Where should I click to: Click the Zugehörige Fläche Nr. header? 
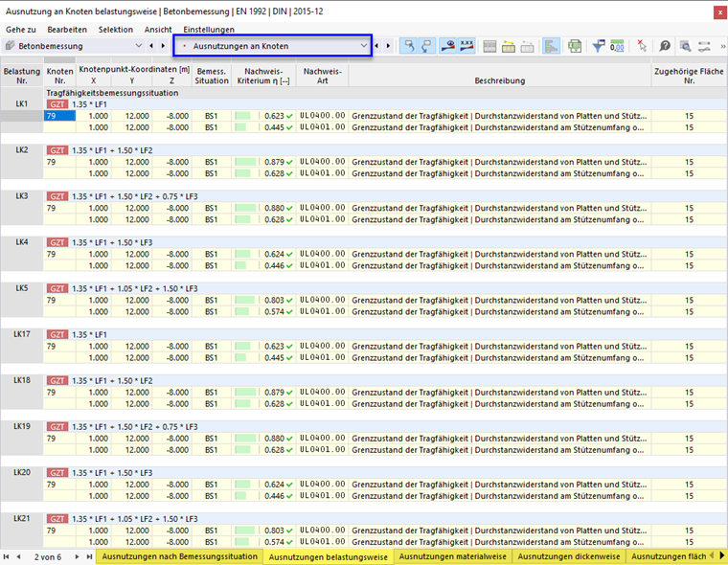tap(689, 76)
